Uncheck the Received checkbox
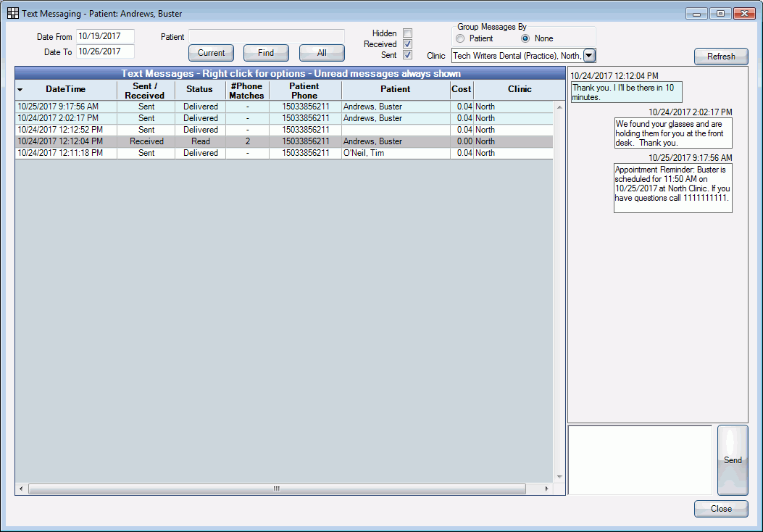763x532 pixels. 408,43
